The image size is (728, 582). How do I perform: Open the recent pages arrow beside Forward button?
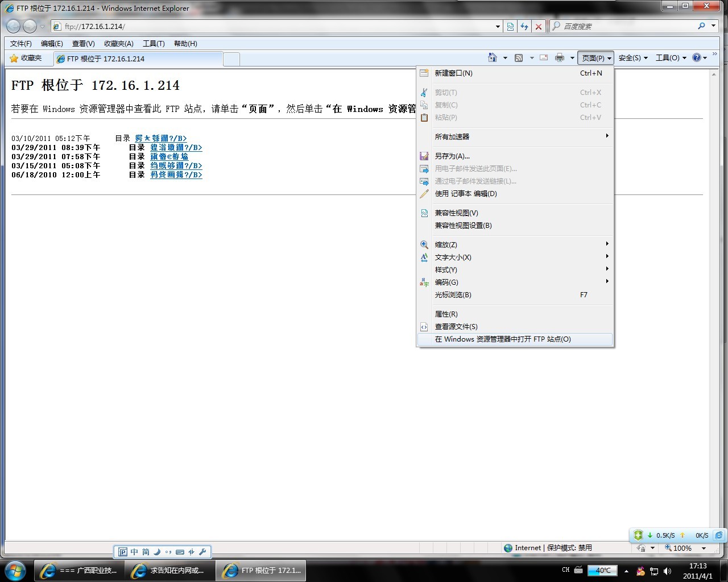pyautogui.click(x=42, y=26)
